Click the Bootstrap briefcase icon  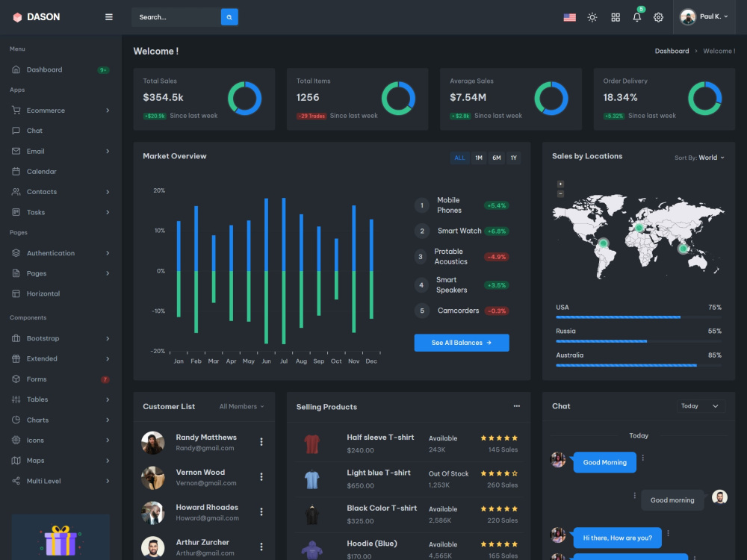pyautogui.click(x=16, y=338)
